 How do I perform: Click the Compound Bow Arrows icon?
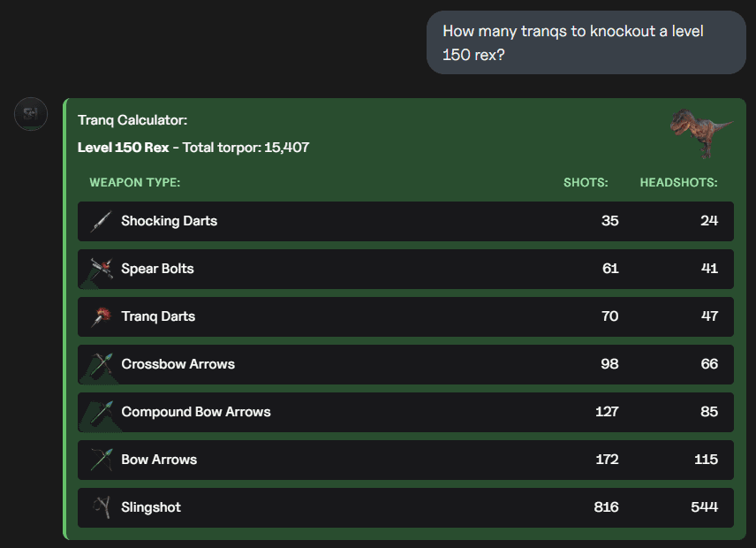[x=102, y=413]
